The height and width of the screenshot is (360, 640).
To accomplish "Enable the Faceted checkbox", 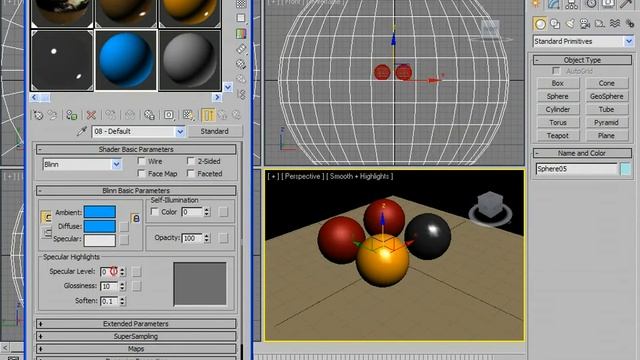I will (191, 173).
